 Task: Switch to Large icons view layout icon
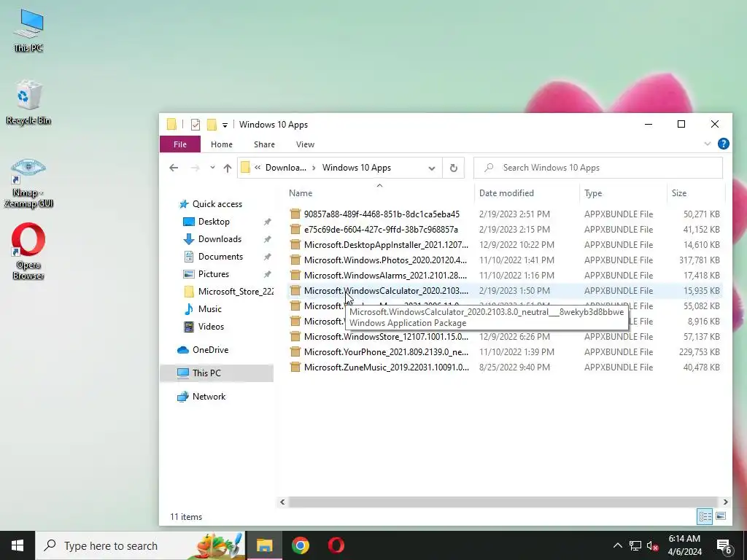pos(721,516)
